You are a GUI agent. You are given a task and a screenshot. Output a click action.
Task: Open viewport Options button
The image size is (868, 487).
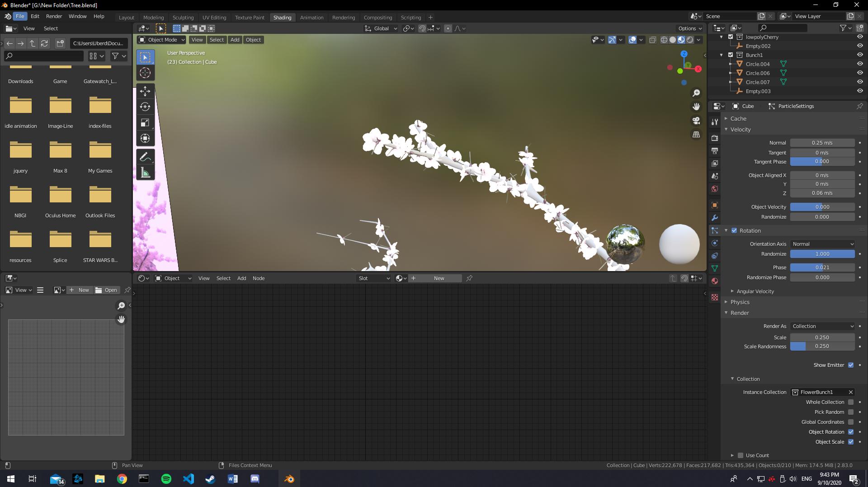(690, 28)
